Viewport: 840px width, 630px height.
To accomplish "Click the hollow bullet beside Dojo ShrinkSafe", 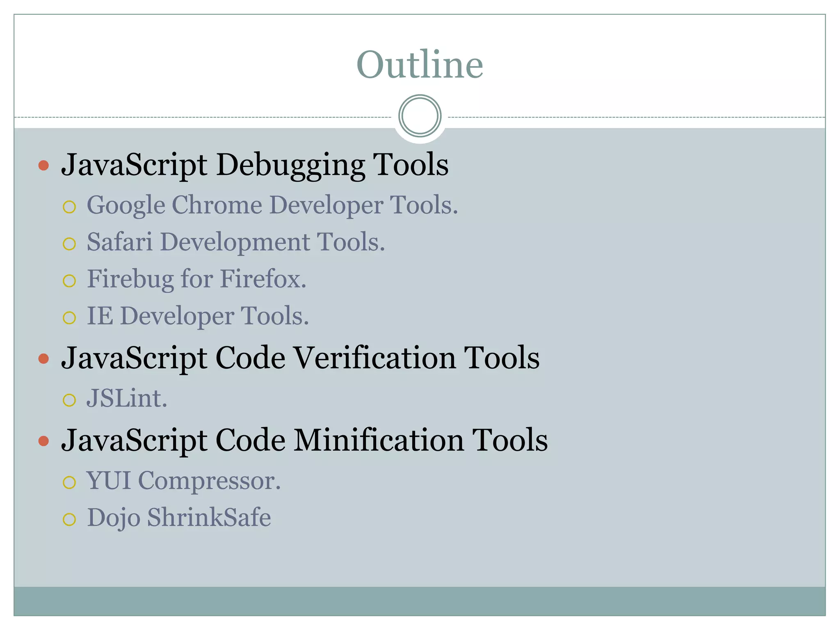I will [x=69, y=520].
